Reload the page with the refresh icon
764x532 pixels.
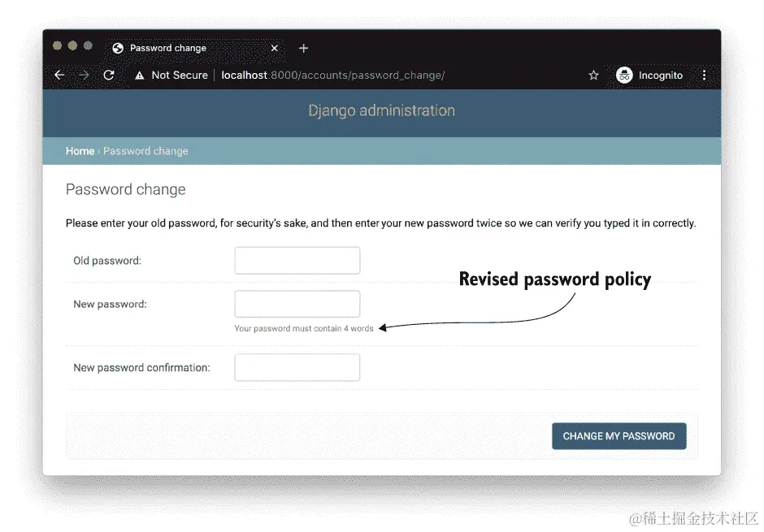pos(109,75)
